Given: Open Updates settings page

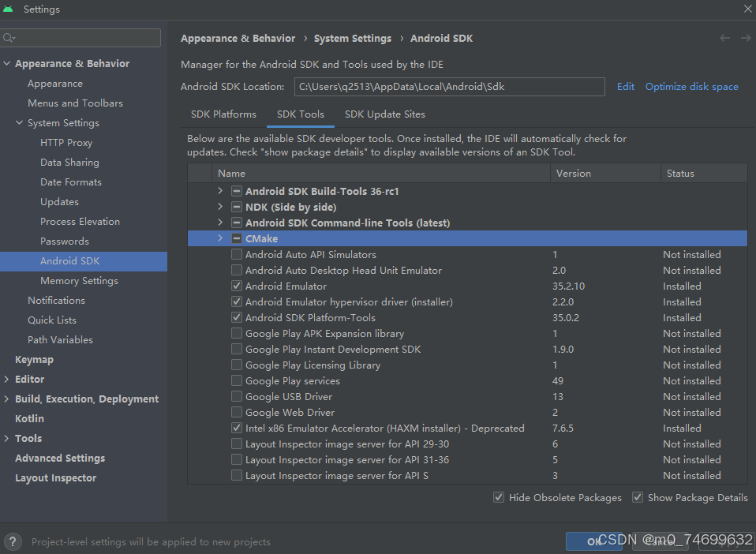Looking at the screenshot, I should 59,202.
